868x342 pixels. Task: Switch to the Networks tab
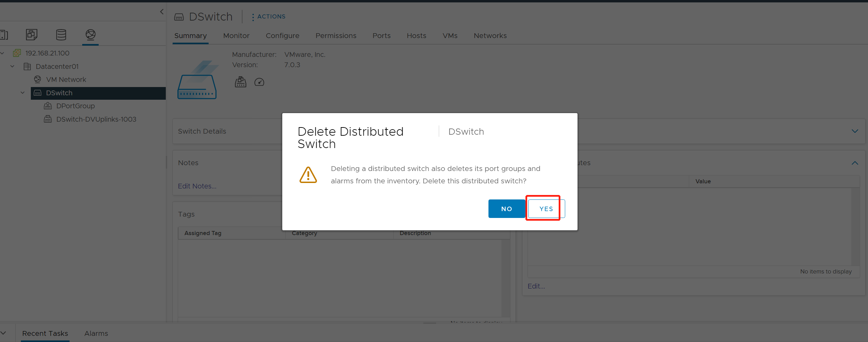pyautogui.click(x=490, y=36)
